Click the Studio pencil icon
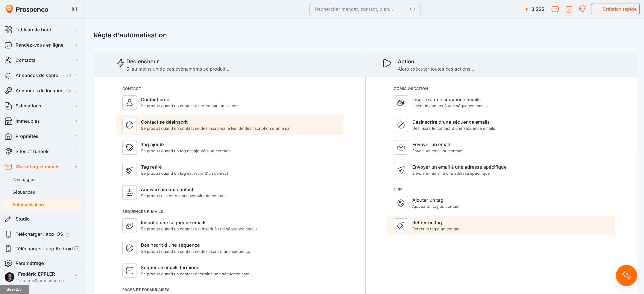The height and width of the screenshot is (294, 644). (8, 219)
